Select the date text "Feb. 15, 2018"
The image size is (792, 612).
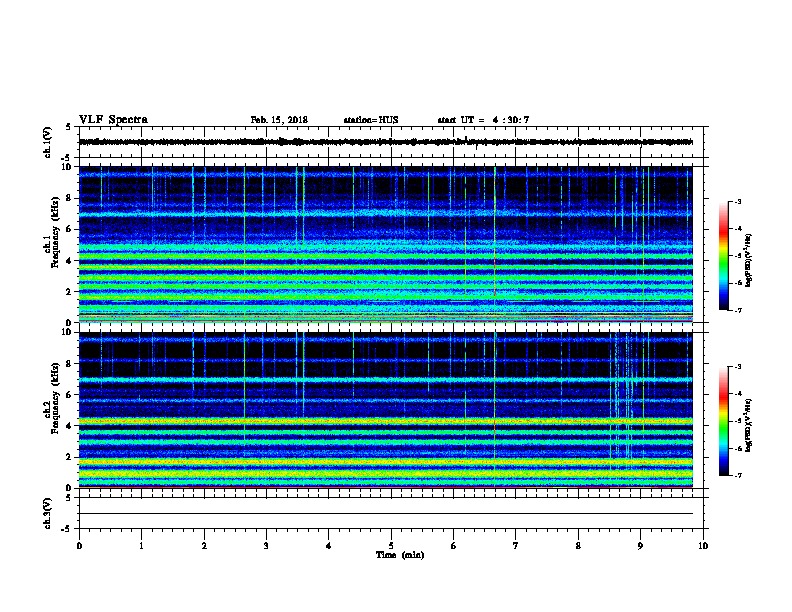[x=279, y=120]
